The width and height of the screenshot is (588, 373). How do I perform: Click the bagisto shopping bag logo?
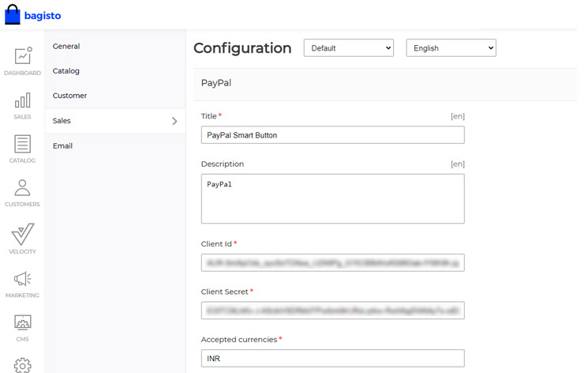[x=13, y=15]
